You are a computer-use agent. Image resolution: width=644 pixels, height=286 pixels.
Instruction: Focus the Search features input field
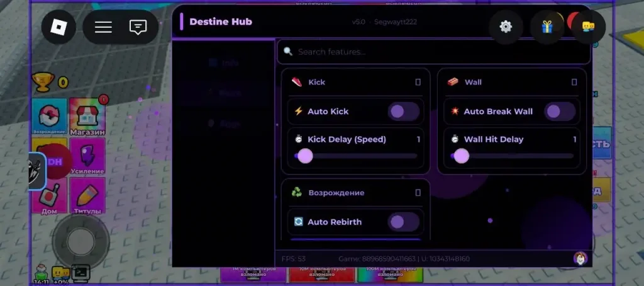coord(434,52)
